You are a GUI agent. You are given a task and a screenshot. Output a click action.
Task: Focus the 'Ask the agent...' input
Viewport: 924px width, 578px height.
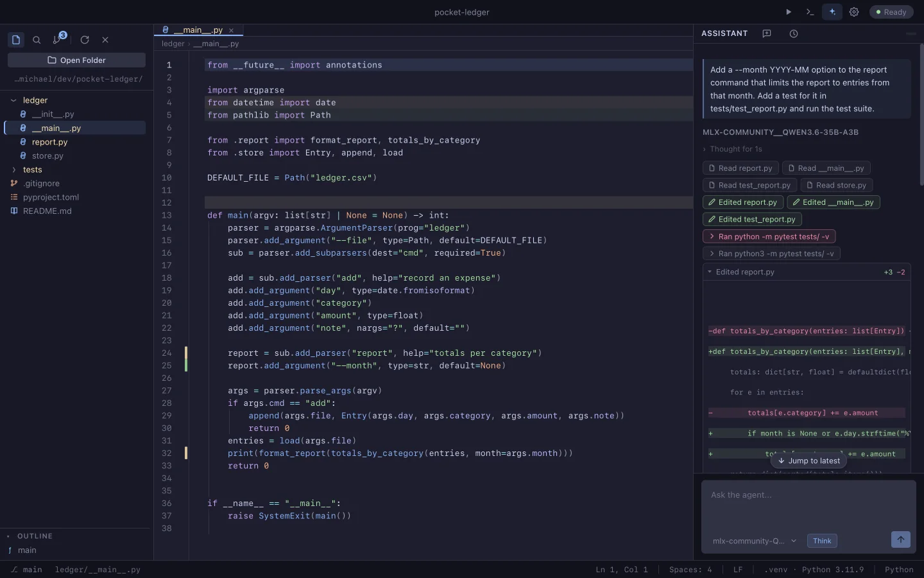(x=809, y=505)
